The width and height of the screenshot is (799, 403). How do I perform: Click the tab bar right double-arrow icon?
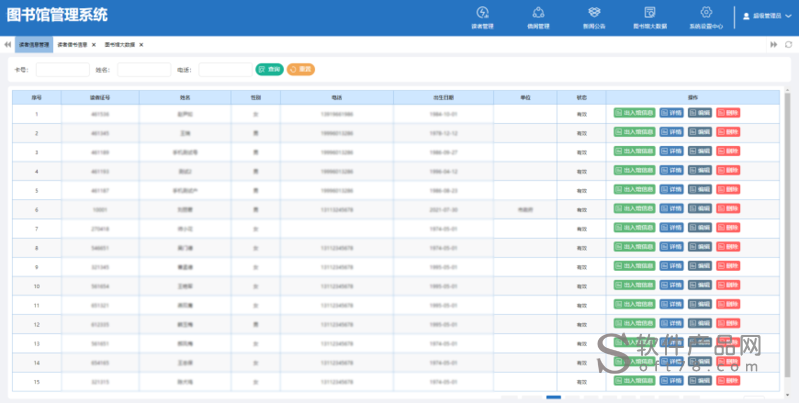click(774, 45)
